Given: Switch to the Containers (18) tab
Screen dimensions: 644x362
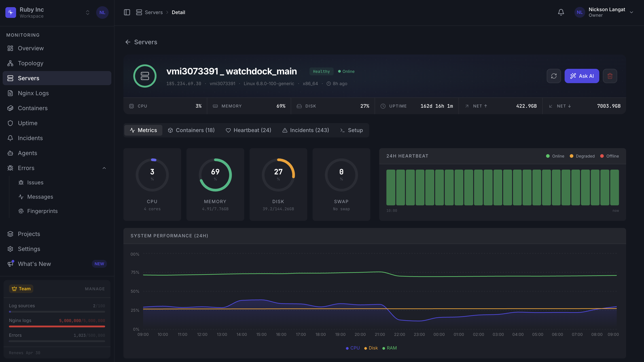Looking at the screenshot, I should pos(191,130).
